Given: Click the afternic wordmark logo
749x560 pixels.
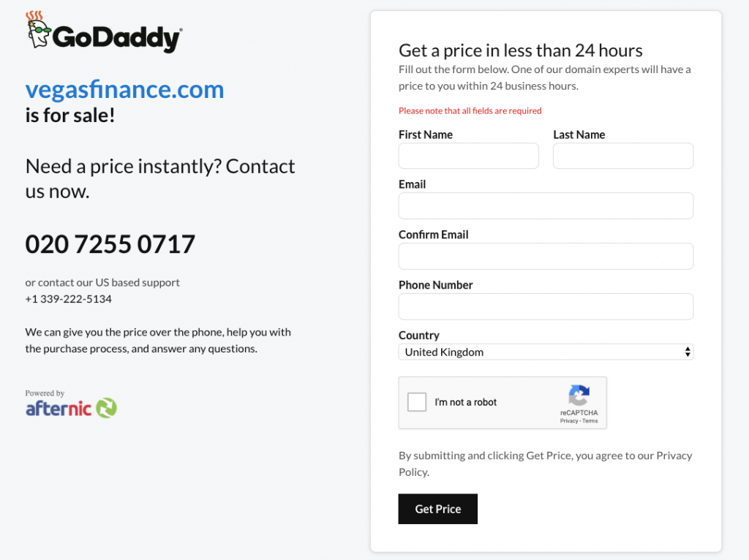Looking at the screenshot, I should [59, 409].
